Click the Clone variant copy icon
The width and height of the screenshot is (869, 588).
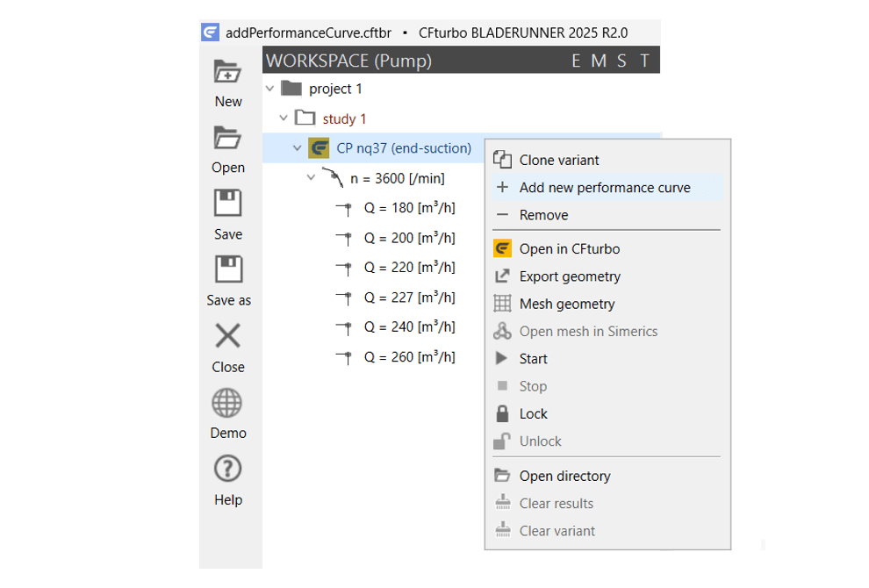tap(502, 160)
